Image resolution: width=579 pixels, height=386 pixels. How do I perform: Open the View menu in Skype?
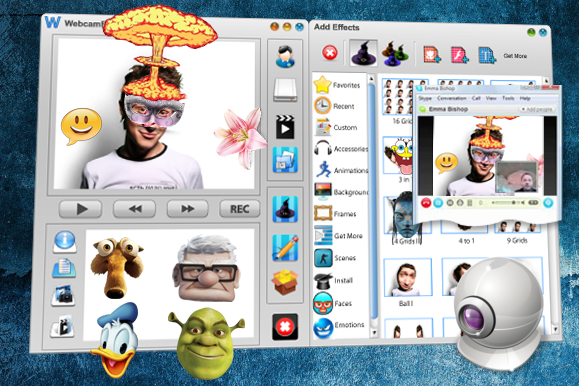[491, 98]
